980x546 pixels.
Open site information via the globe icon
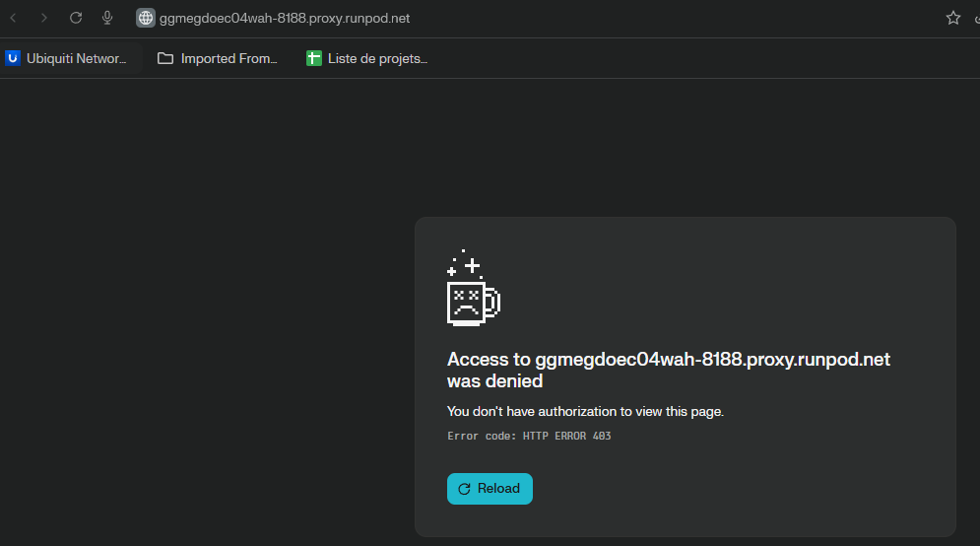tap(145, 18)
